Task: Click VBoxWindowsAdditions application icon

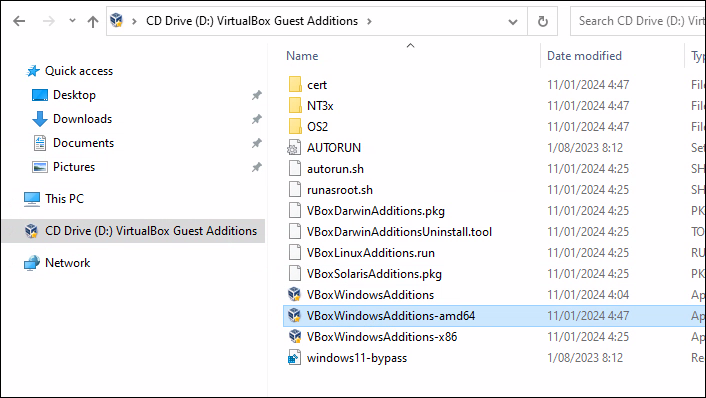Action: click(x=294, y=294)
